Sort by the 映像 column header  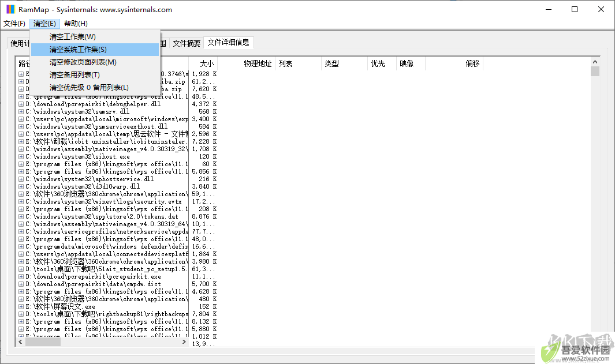pyautogui.click(x=411, y=63)
